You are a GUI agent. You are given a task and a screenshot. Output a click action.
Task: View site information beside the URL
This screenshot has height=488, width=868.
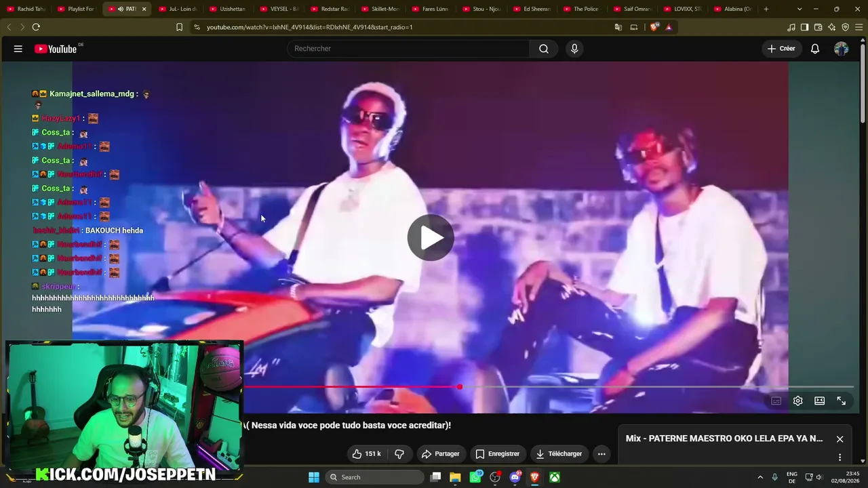click(197, 27)
